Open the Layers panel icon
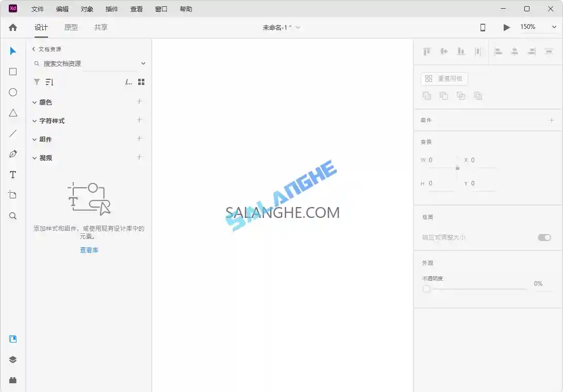Screen dimensions: 563x392 pyautogui.click(x=12, y=360)
